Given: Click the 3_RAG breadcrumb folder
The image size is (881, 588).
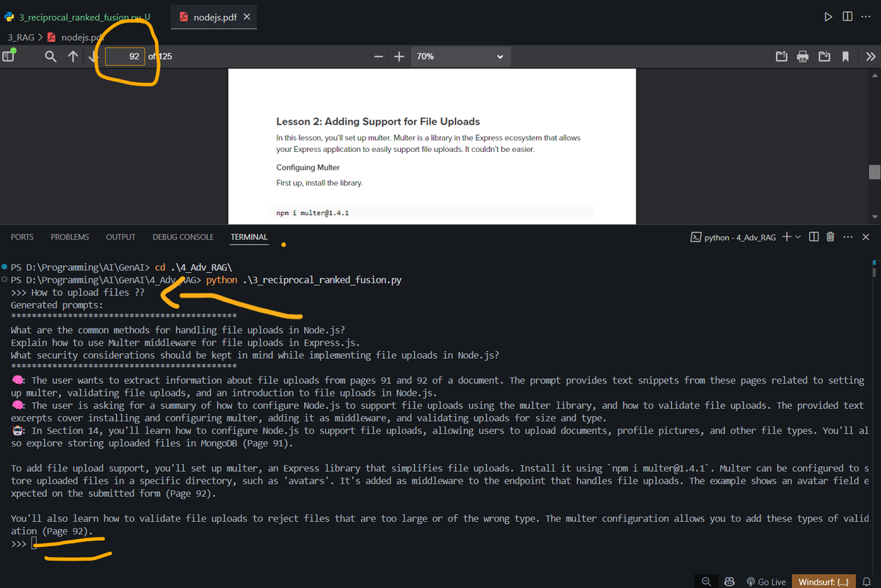Looking at the screenshot, I should (21, 37).
